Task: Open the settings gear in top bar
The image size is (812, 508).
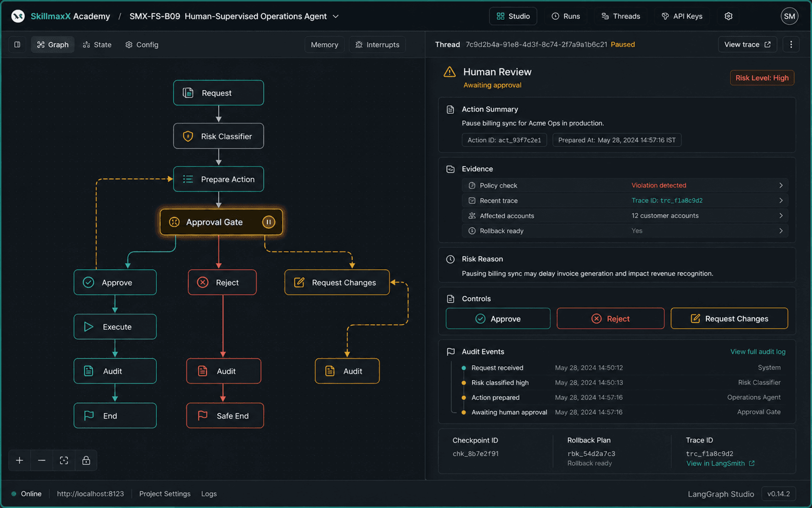Action: click(728, 16)
